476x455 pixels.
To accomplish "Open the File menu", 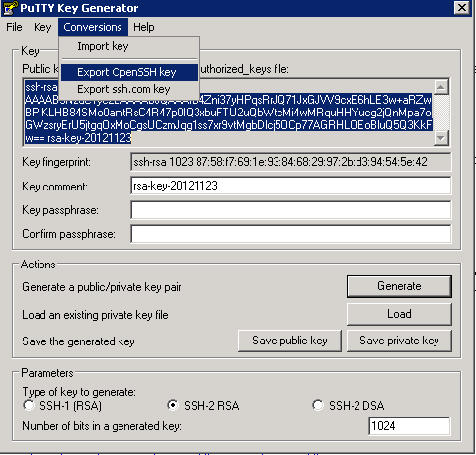I will 14,27.
